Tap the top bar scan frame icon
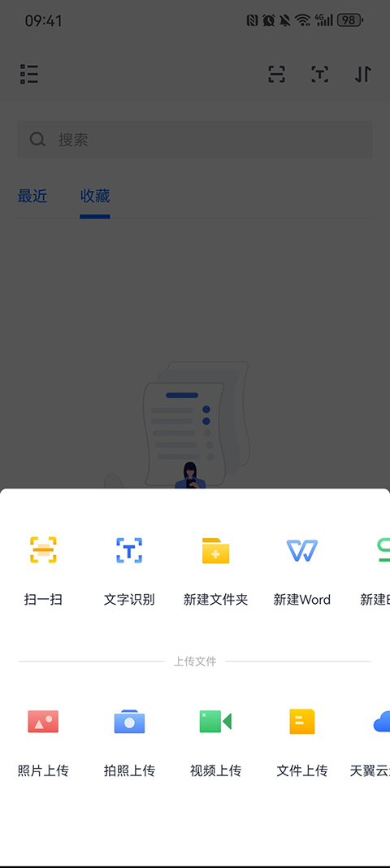 click(x=276, y=74)
